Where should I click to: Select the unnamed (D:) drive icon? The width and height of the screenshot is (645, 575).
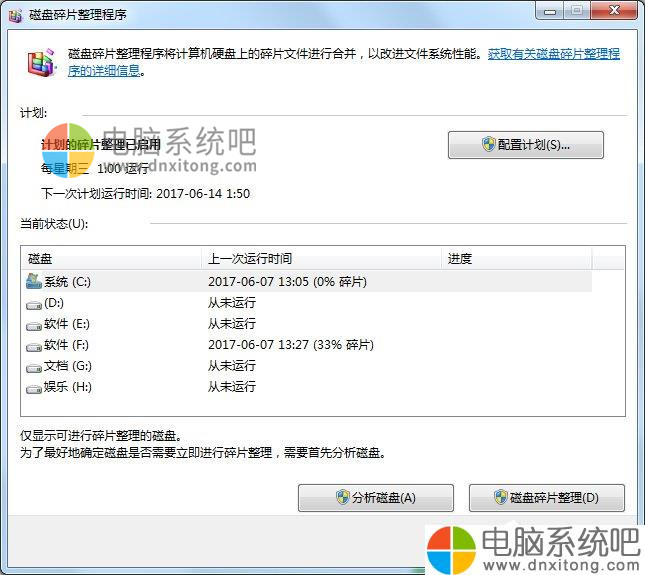(x=34, y=303)
